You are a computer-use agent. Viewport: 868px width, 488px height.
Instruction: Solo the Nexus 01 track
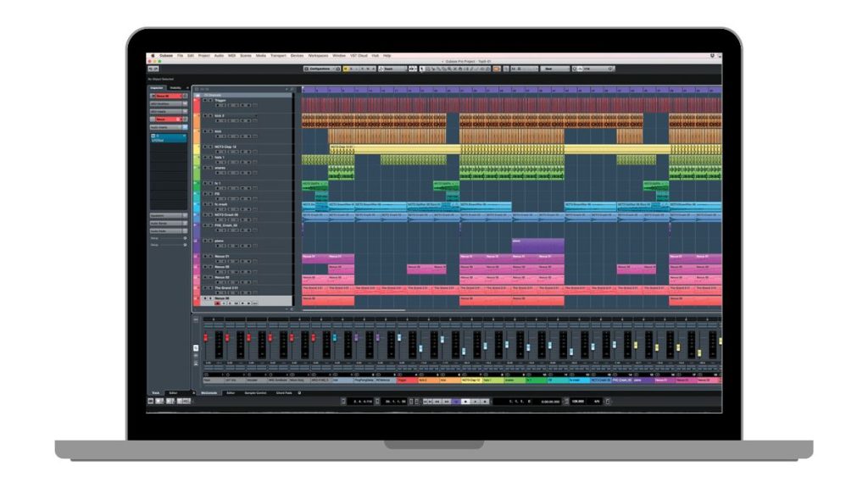[210, 256]
